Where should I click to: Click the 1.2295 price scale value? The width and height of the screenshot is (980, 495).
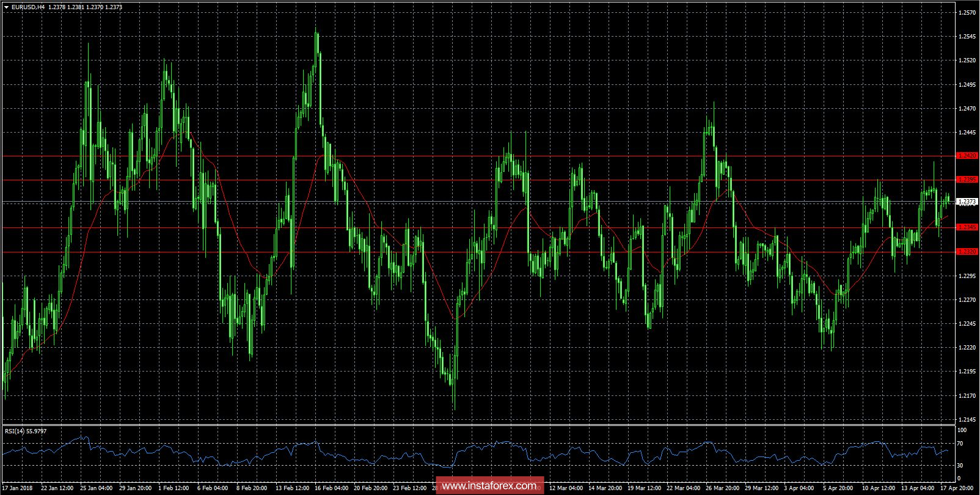(x=968, y=276)
